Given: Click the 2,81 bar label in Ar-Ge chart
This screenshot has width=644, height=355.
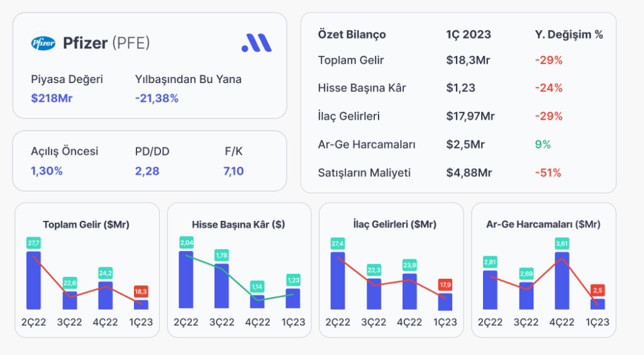Looking at the screenshot, I should 490,262.
